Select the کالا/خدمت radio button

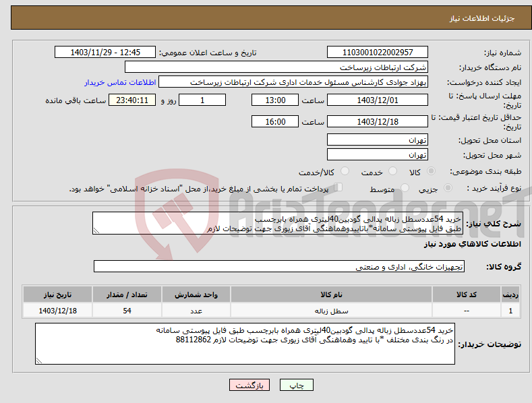[x=345, y=171]
